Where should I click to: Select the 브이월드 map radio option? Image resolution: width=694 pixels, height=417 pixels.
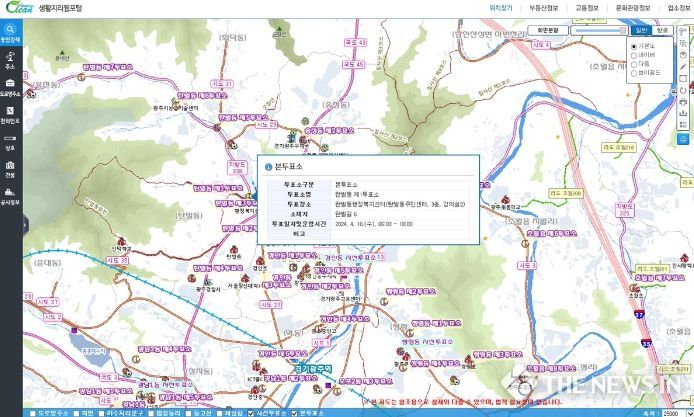coord(634,73)
